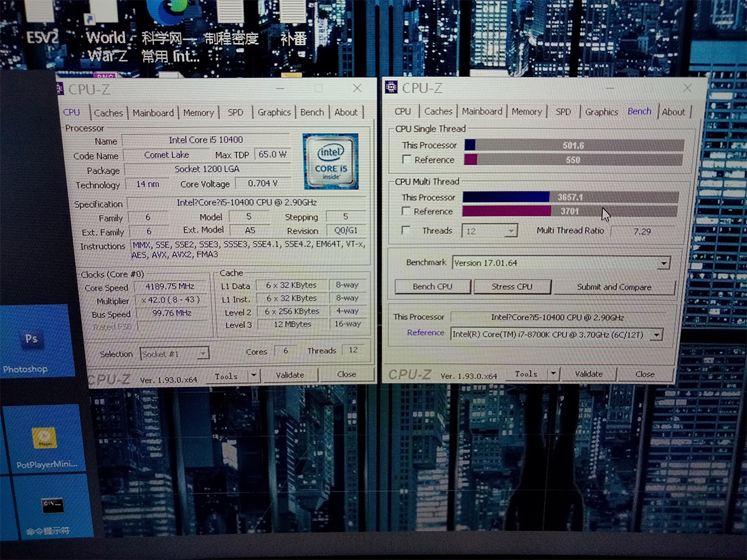Click the Max TDP value "65.0 W"
Image resolution: width=747 pixels, height=560 pixels.
[273, 154]
